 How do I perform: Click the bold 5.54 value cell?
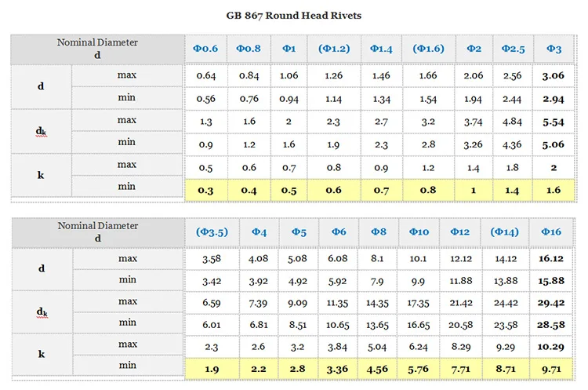(554, 123)
